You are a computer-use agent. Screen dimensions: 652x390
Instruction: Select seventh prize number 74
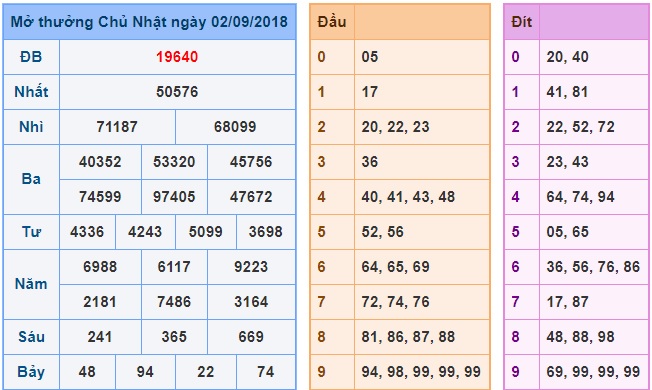coord(266,371)
